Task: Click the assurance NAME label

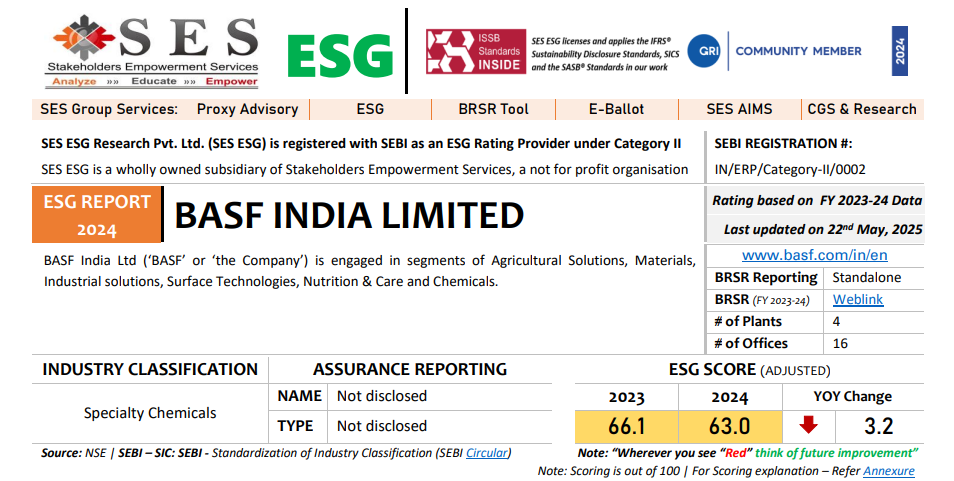Action: coord(299,396)
